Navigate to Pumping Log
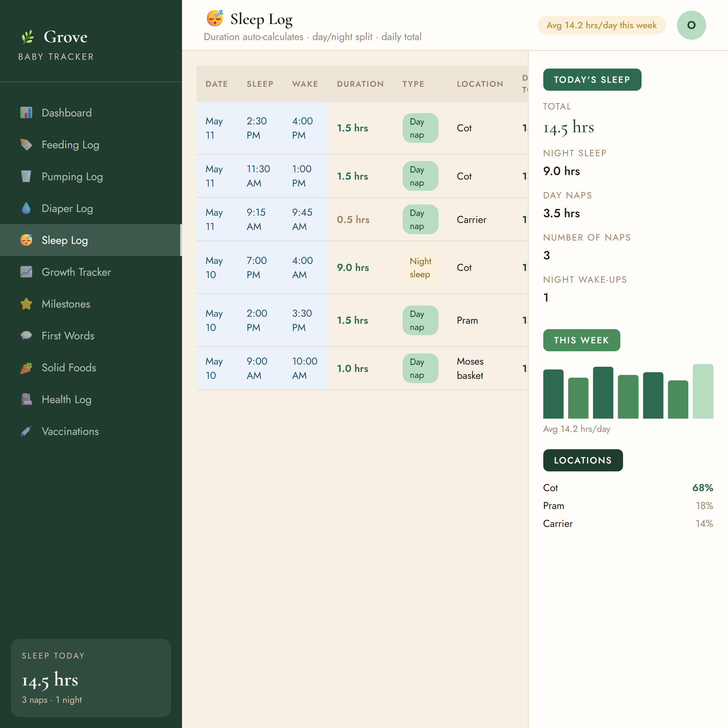 point(91,176)
